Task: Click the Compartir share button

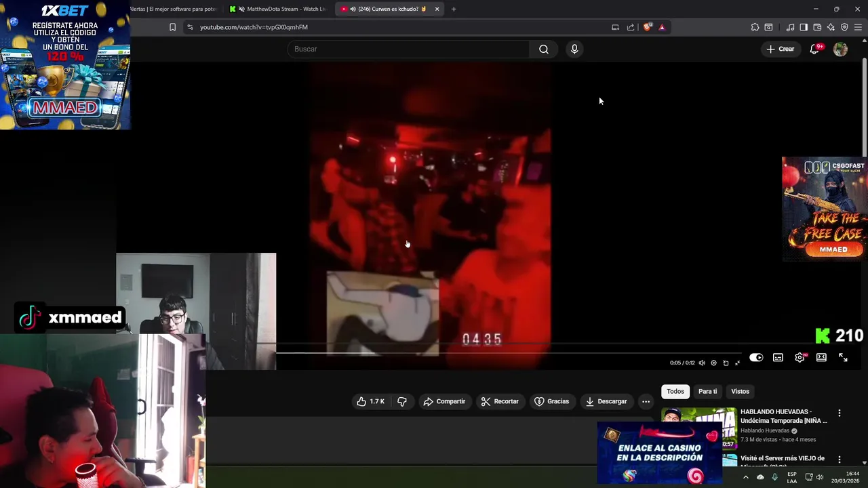Action: tap(444, 401)
